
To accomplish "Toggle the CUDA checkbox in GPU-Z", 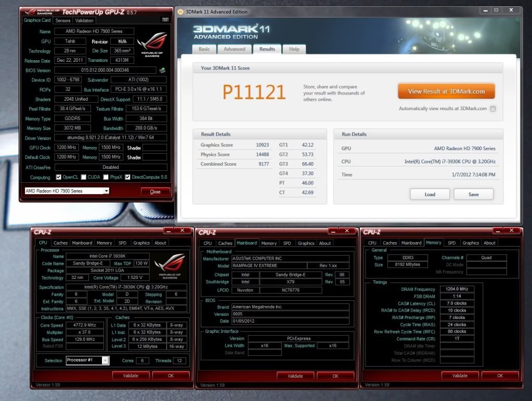I will (83, 177).
